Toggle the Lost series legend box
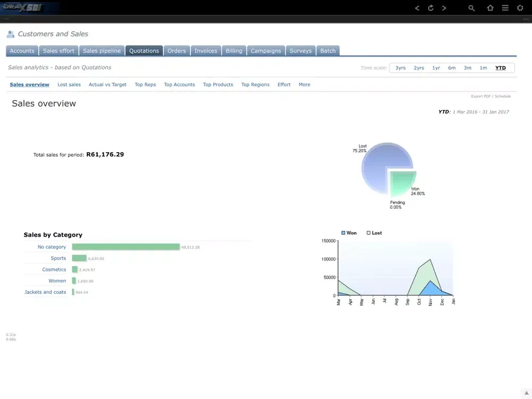532x399 pixels. tap(368, 233)
